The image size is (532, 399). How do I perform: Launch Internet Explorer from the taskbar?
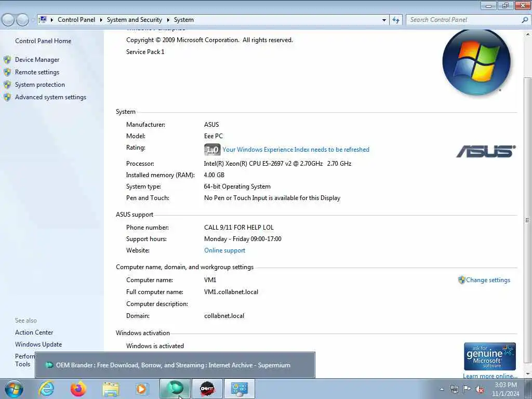tap(46, 389)
